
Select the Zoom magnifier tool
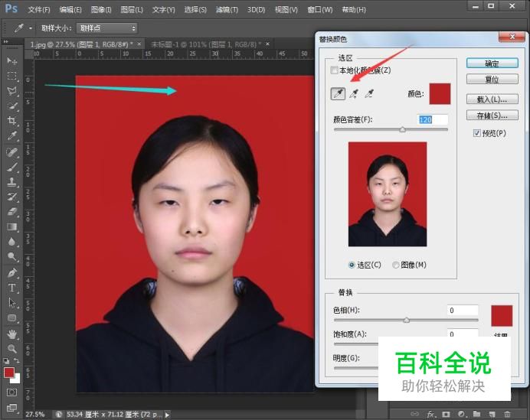12,348
